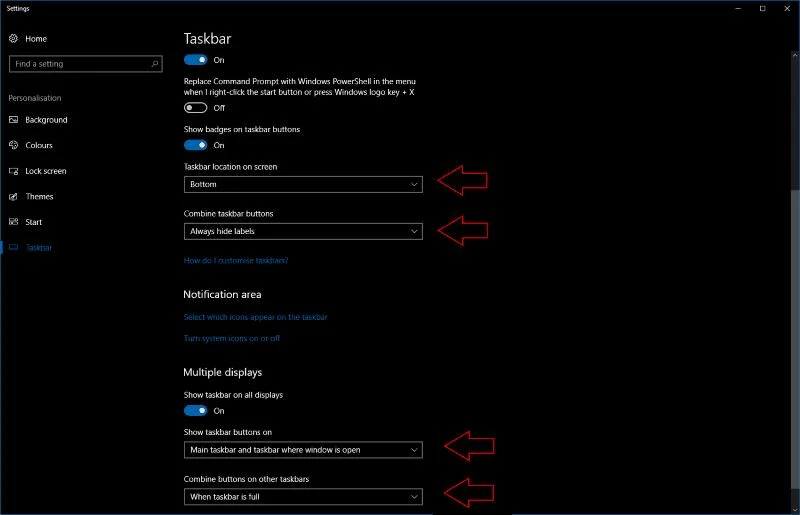Image resolution: width=800 pixels, height=515 pixels.
Task: Select Taskbar in the sidebar
Action: (x=39, y=248)
